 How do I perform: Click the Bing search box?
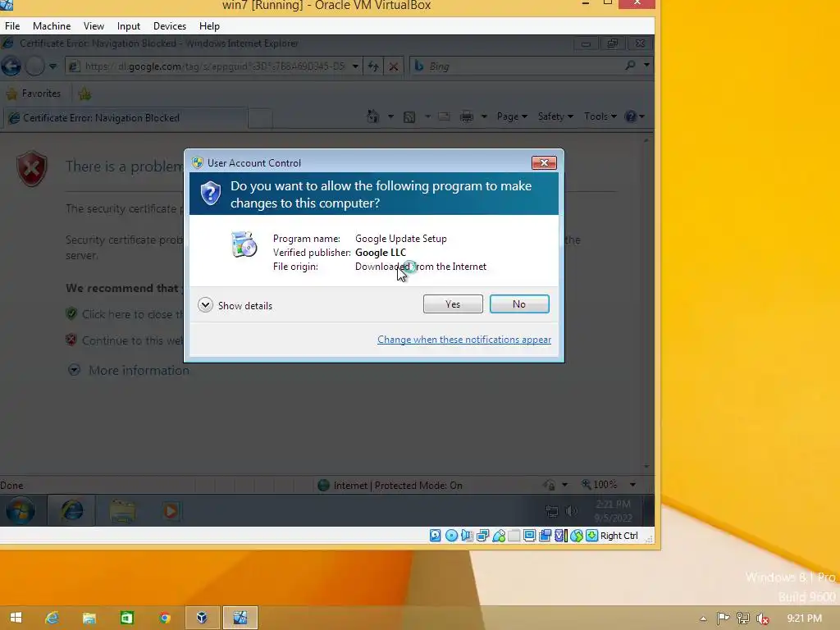(x=517, y=66)
